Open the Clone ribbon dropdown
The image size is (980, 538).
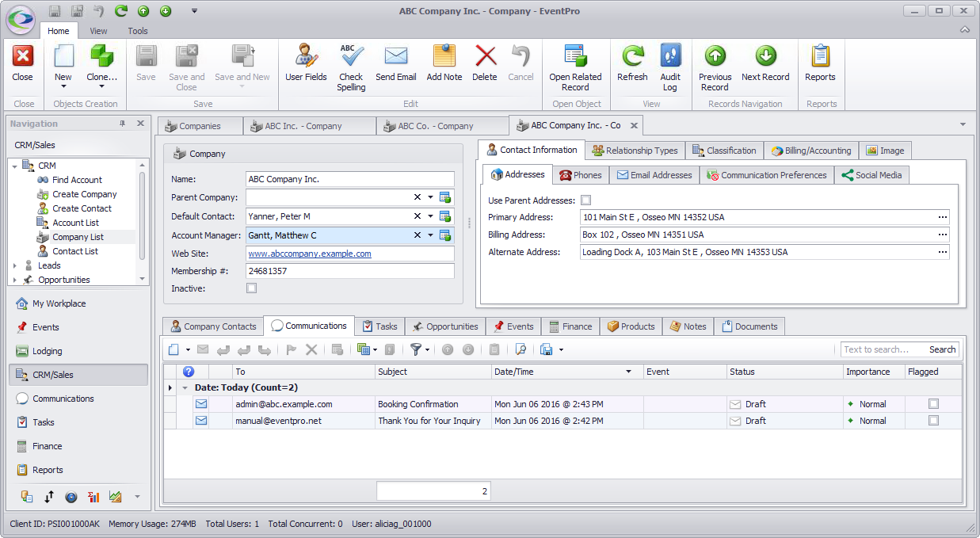click(x=101, y=86)
